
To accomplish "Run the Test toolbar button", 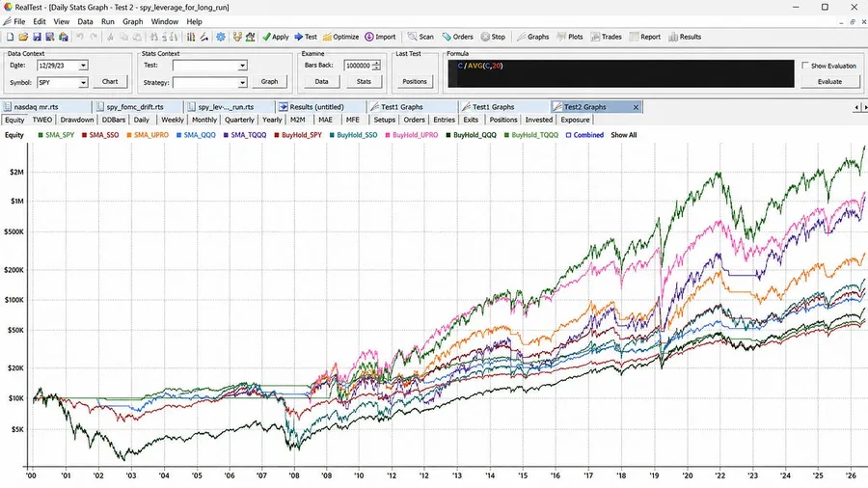I will [x=306, y=37].
